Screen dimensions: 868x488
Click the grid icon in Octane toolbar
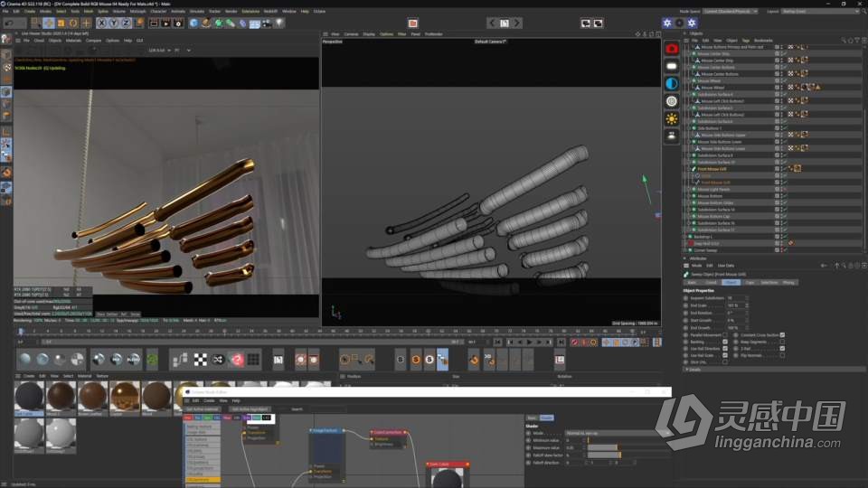click(253, 360)
